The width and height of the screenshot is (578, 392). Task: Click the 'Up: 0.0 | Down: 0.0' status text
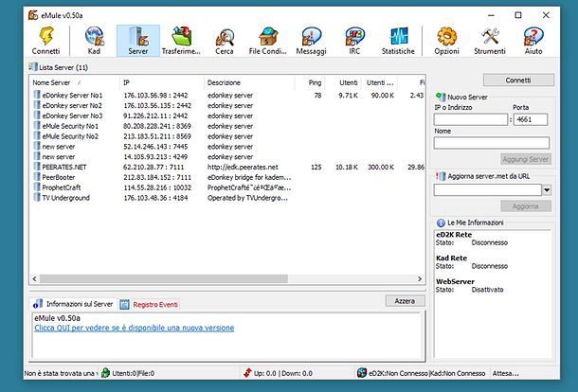click(x=283, y=373)
